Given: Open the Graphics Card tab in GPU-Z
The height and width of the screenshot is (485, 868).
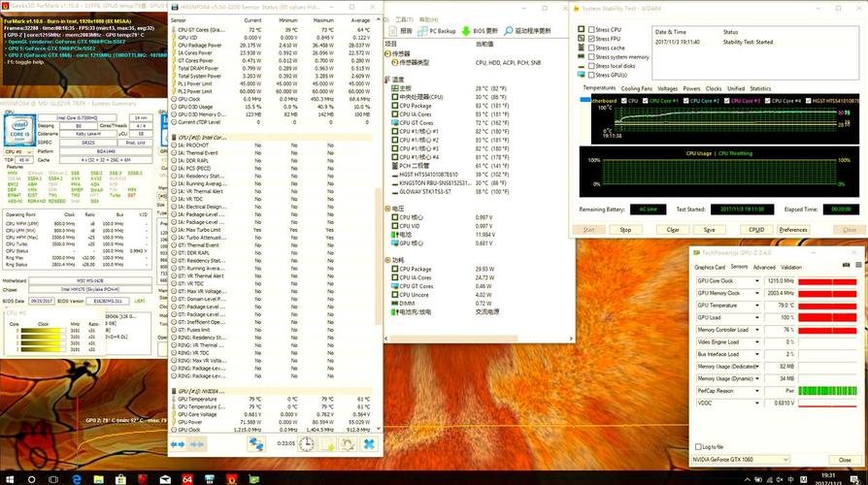Looking at the screenshot, I should 710,267.
